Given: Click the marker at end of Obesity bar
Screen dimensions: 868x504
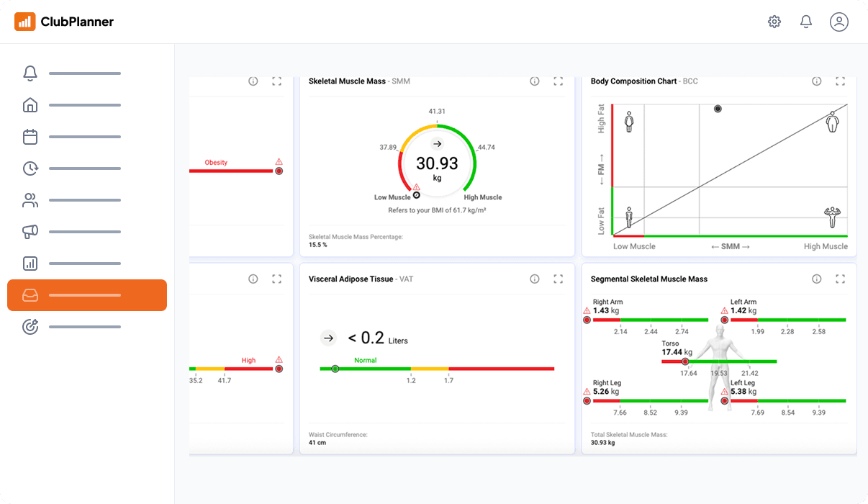Looking at the screenshot, I should pos(279,171).
